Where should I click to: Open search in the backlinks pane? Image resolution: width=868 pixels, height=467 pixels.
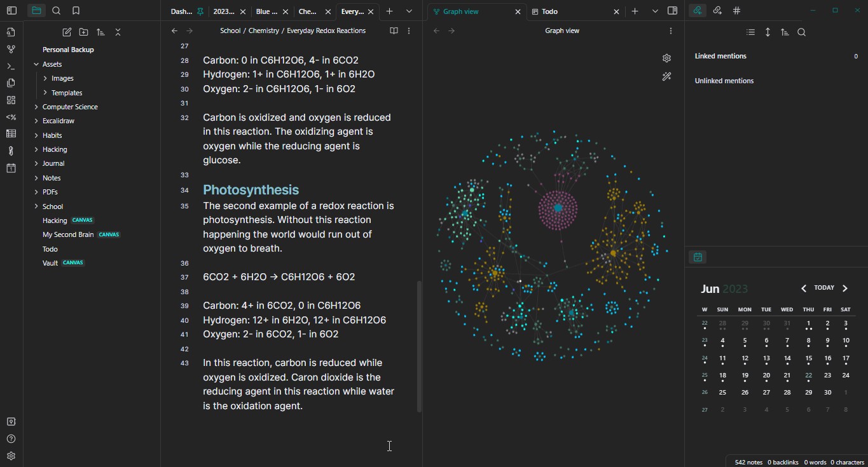801,32
